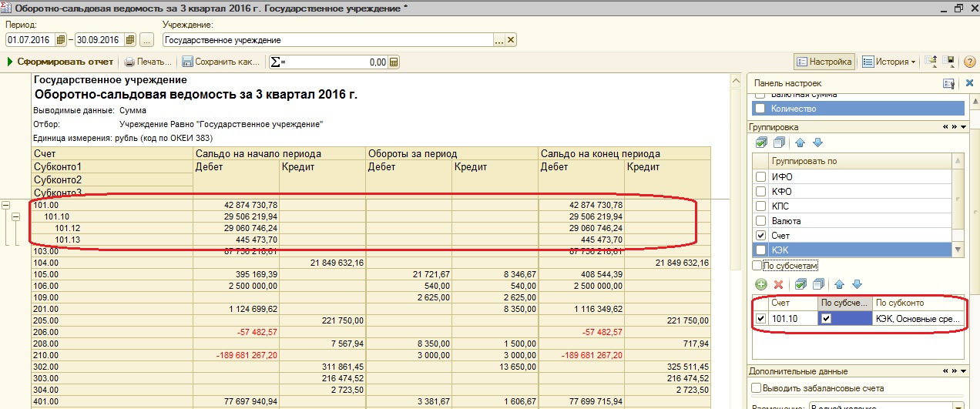Add a new account row with the green plus
The width and height of the screenshot is (980, 409).
click(760, 284)
